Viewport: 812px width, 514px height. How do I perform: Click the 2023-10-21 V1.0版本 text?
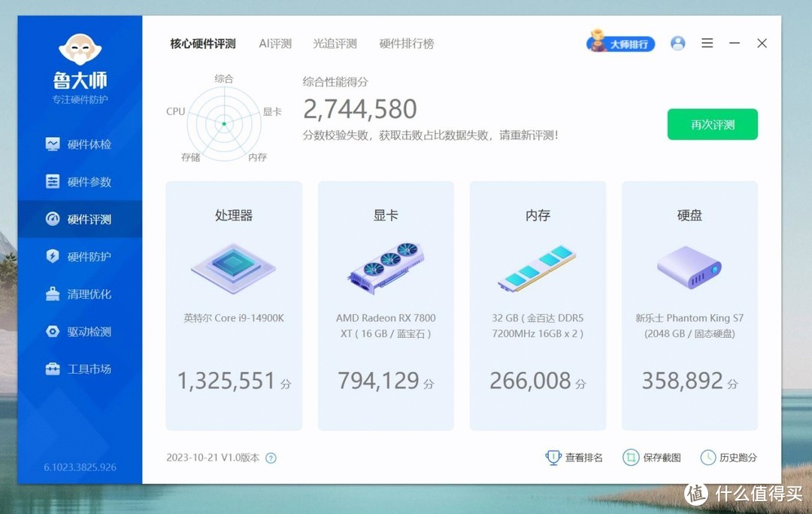pyautogui.click(x=213, y=458)
